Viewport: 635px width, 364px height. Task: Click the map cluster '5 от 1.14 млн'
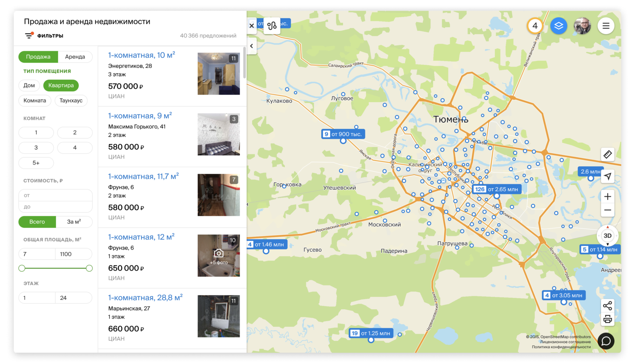pyautogui.click(x=600, y=249)
